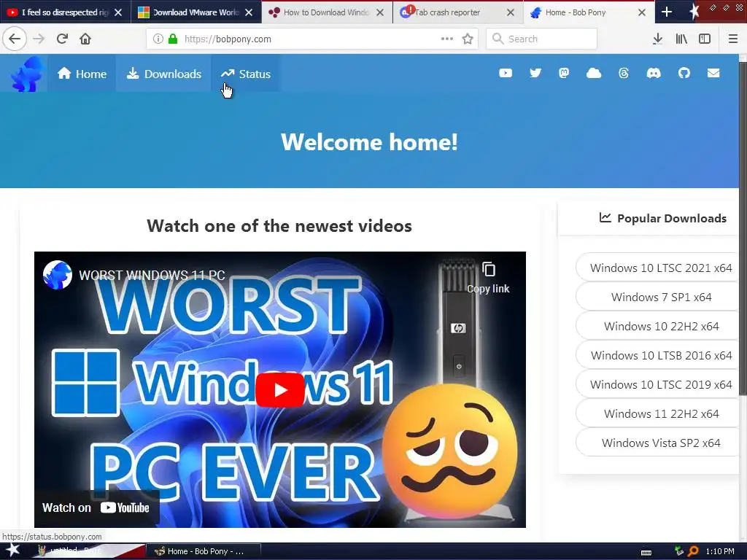This screenshot has height=560, width=747.
Task: Open the library bookshelf icon
Action: pos(681,39)
